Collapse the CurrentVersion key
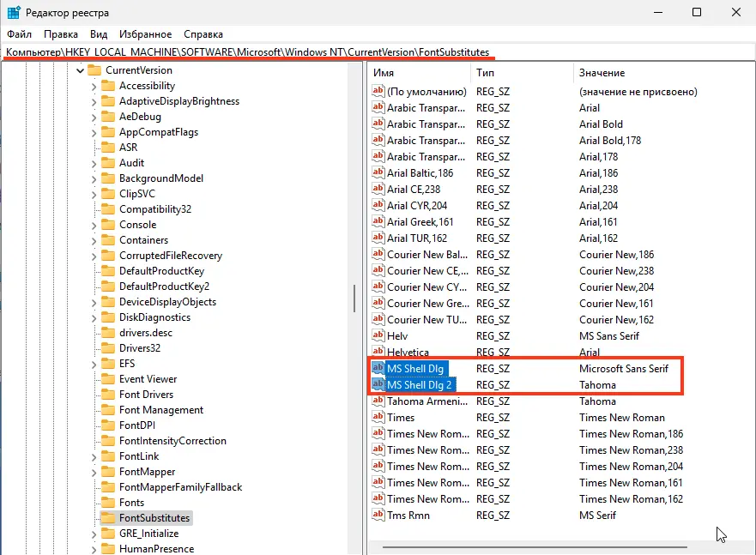 (80, 71)
